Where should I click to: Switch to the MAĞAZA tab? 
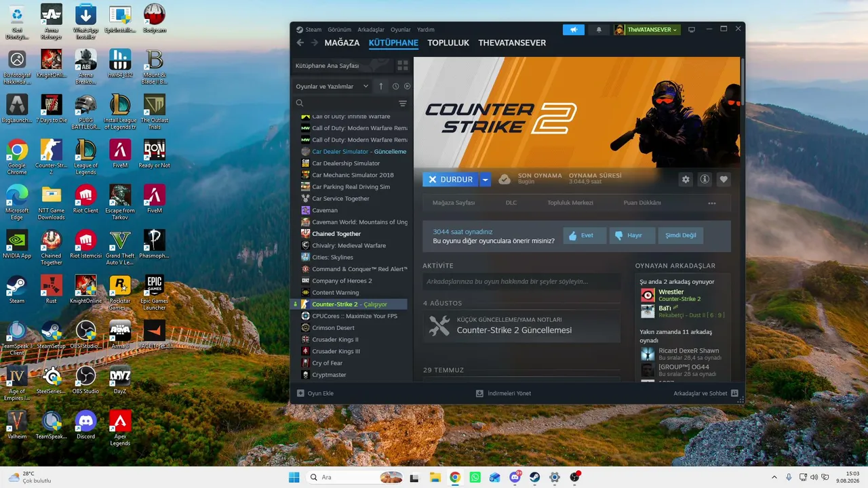342,43
